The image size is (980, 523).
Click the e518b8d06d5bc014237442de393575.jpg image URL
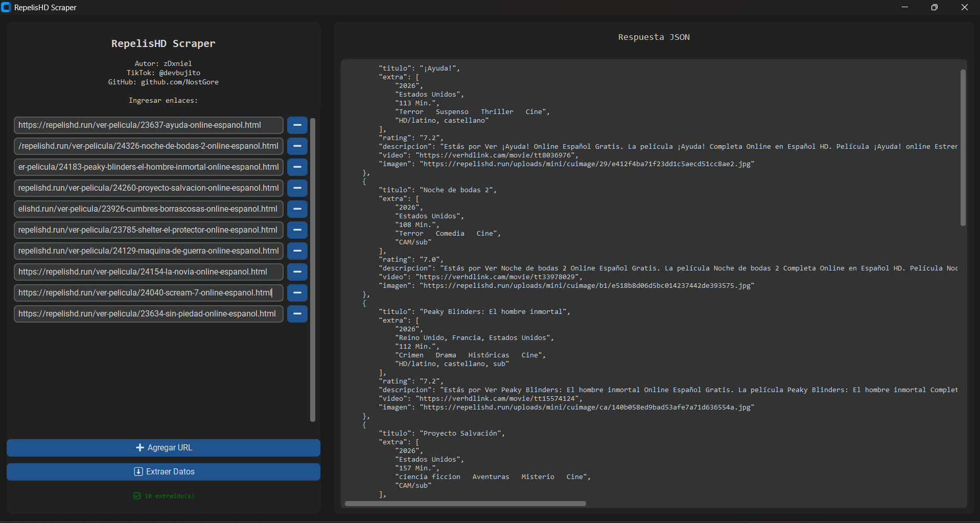coord(587,286)
